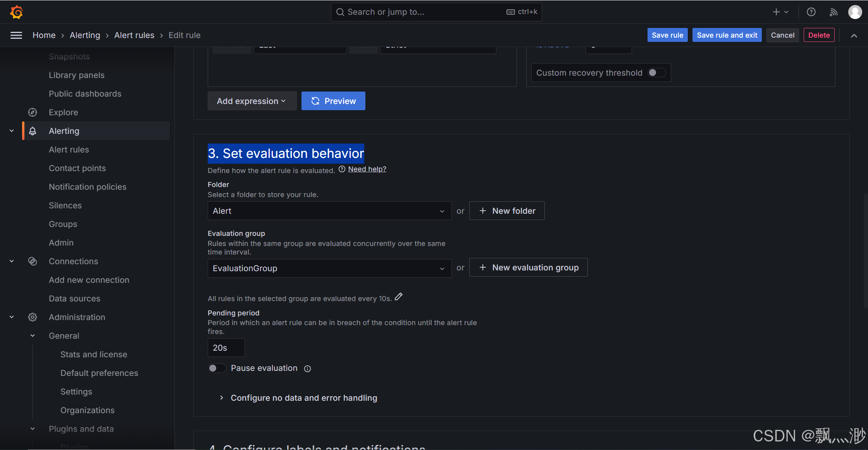The image size is (868, 450).
Task: Open the Add expression dropdown
Action: pyautogui.click(x=252, y=101)
